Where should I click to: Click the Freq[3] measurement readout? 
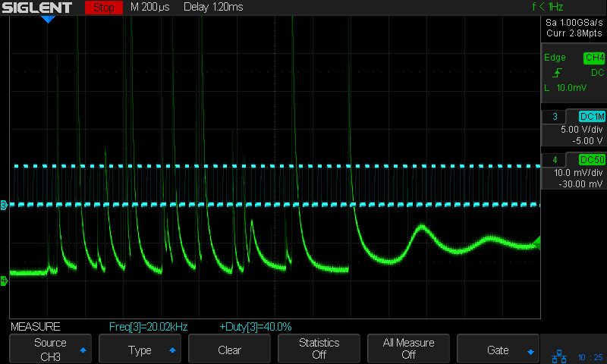[148, 327]
